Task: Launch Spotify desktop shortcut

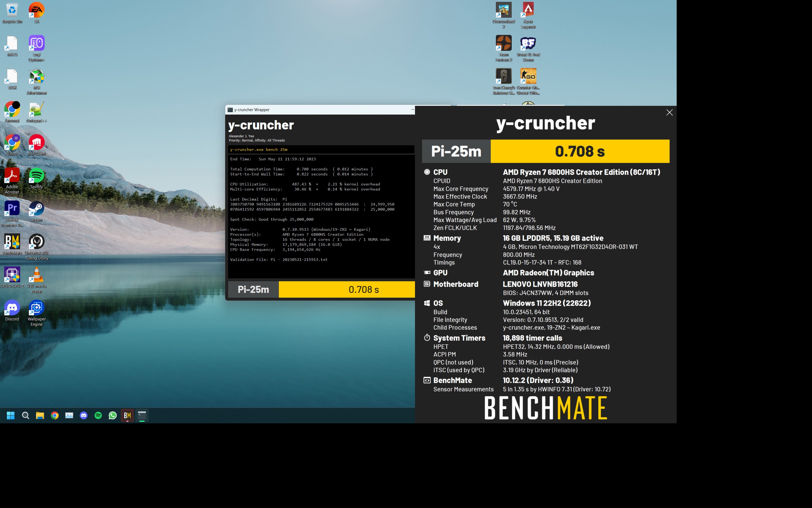Action: coord(36,178)
